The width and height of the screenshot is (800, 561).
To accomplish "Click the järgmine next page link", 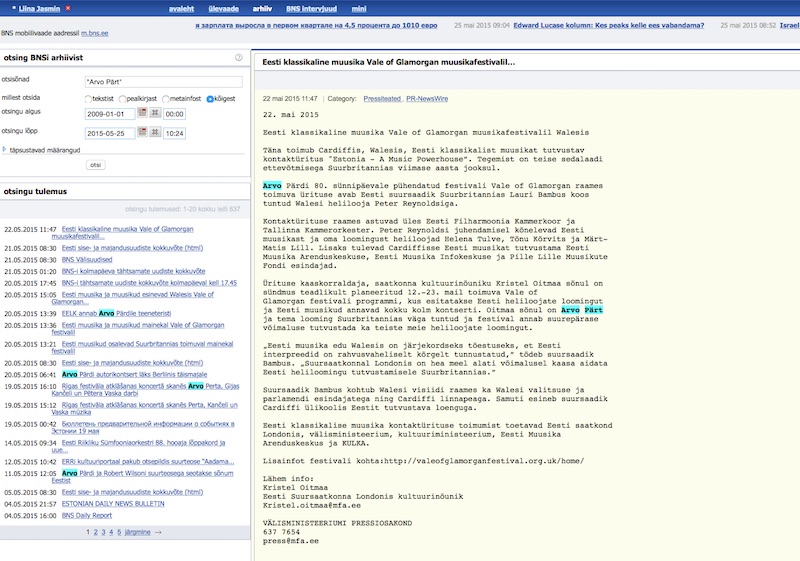I will tap(137, 532).
